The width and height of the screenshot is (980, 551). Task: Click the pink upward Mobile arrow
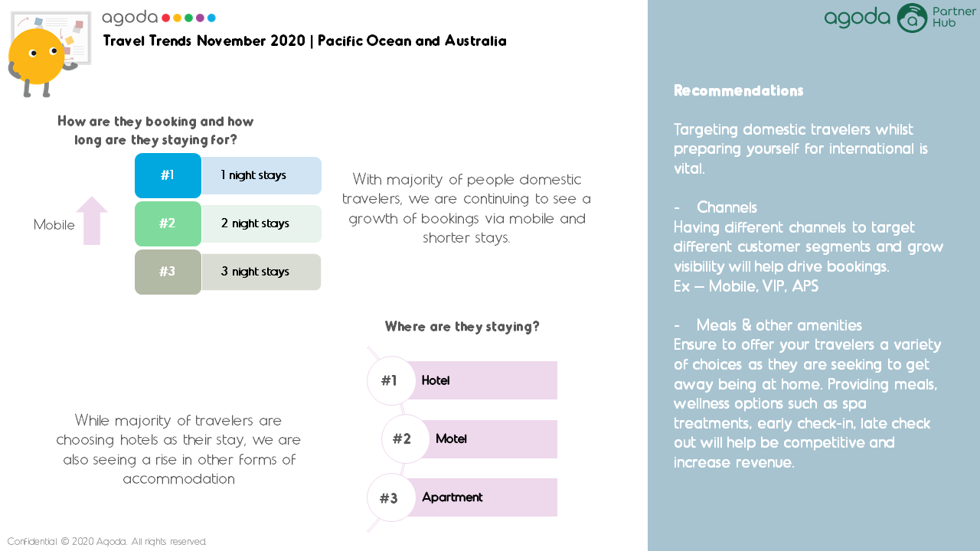(92, 220)
